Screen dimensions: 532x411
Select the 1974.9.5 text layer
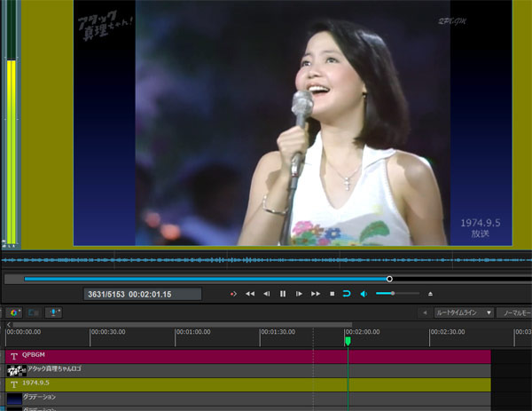click(x=248, y=385)
